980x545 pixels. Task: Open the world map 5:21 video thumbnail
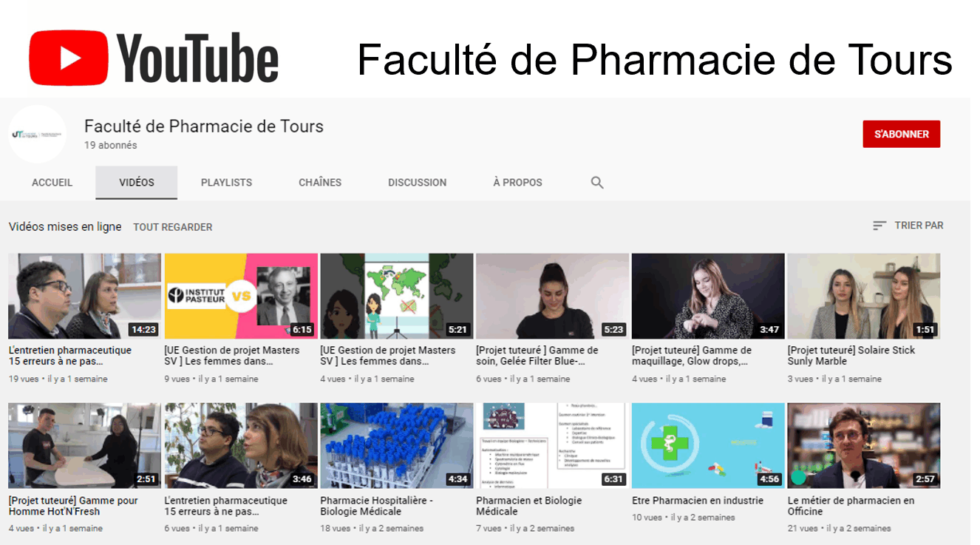[x=397, y=296]
